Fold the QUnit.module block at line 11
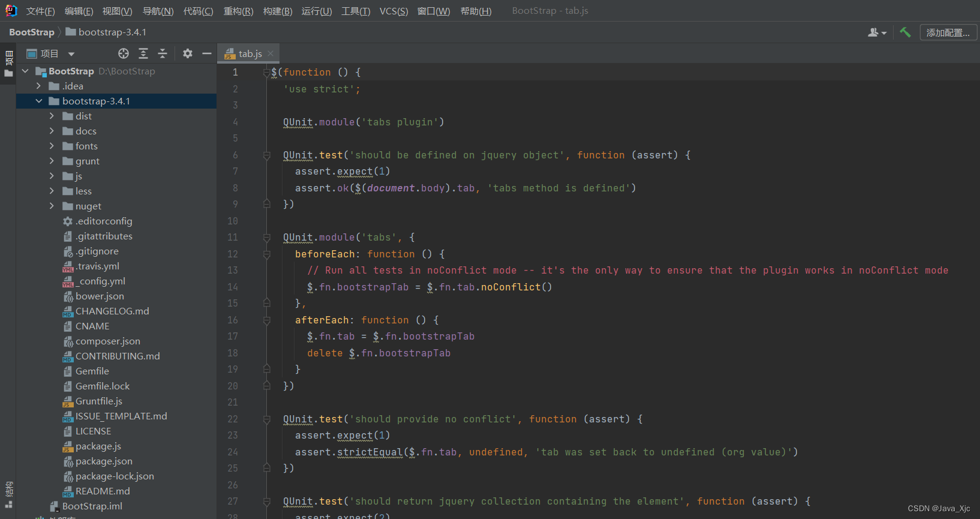The height and width of the screenshot is (519, 980). 267,238
